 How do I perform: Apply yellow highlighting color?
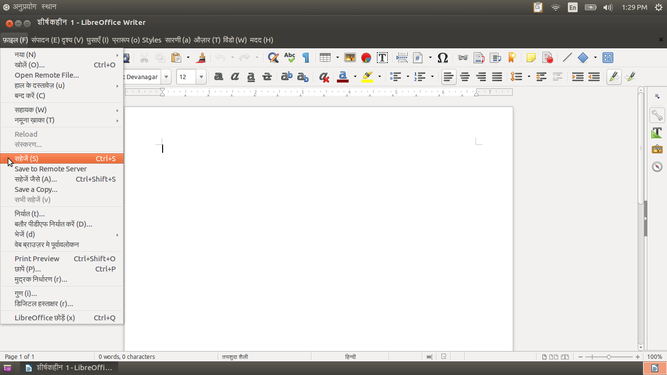[x=367, y=77]
